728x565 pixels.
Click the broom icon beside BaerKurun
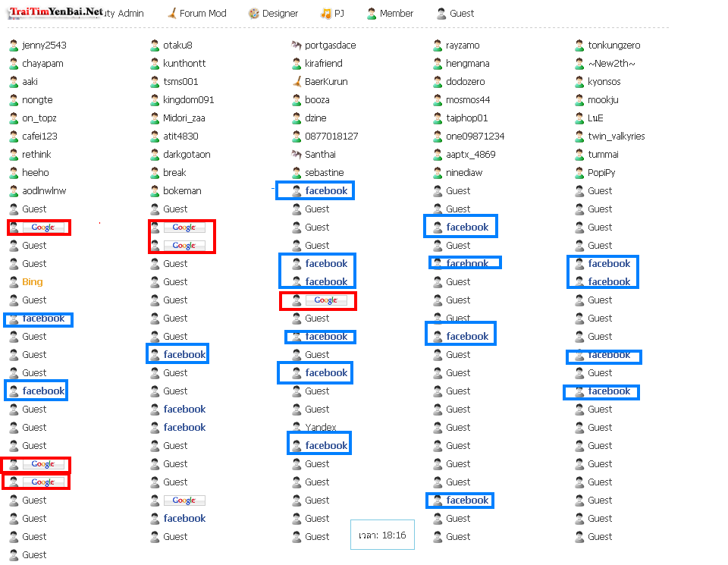(x=297, y=82)
